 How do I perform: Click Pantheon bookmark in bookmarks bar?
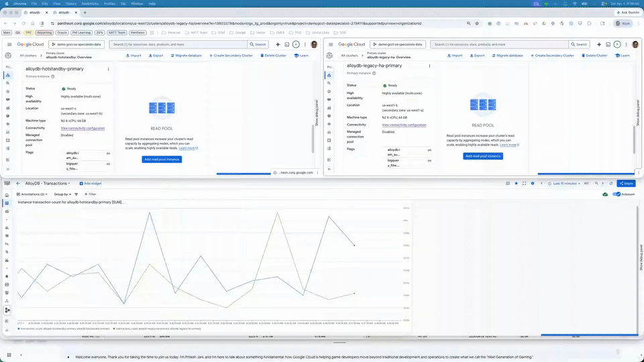(138, 32)
